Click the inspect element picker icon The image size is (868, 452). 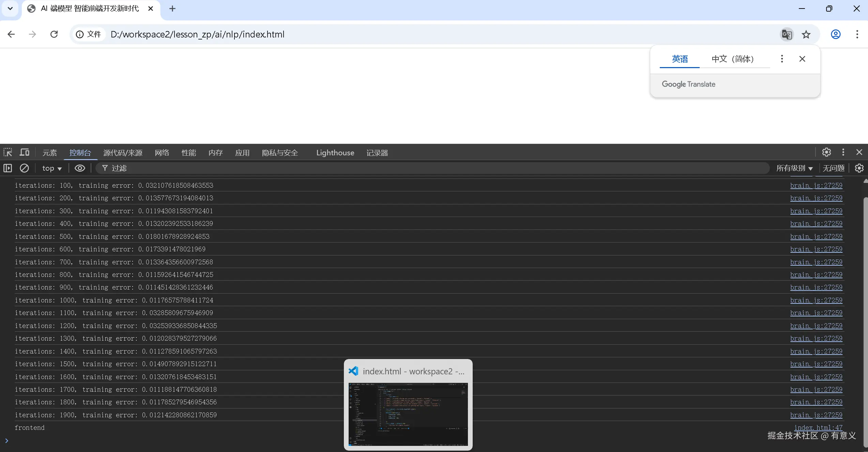coord(7,152)
